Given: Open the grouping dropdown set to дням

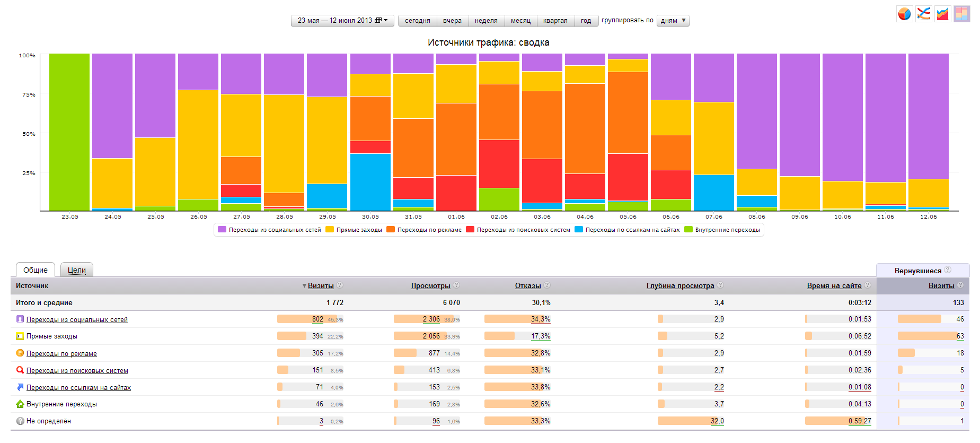Looking at the screenshot, I should [673, 21].
